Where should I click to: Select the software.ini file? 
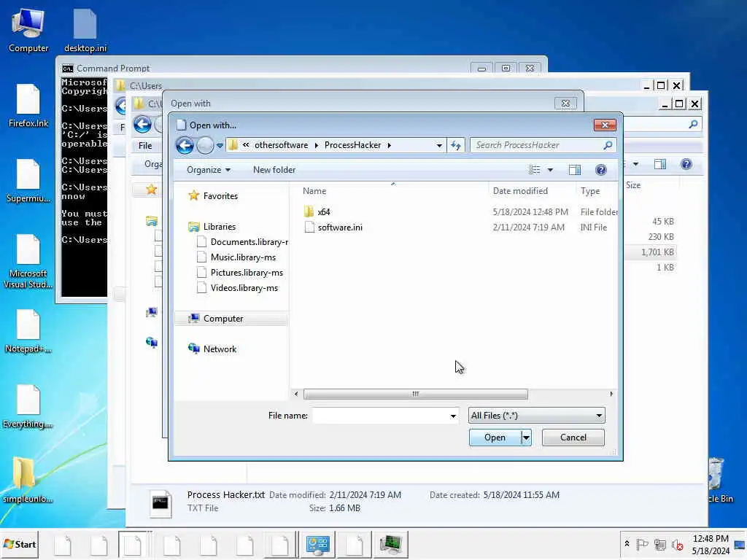click(340, 227)
